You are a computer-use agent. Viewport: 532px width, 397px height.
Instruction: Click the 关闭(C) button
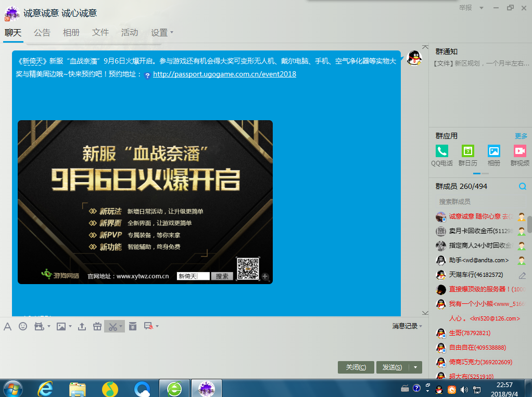356,367
